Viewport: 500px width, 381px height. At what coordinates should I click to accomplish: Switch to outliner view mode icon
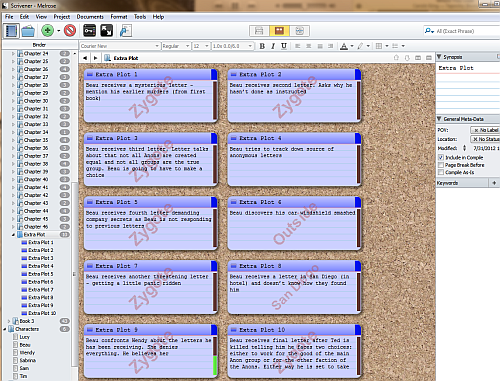(299, 31)
